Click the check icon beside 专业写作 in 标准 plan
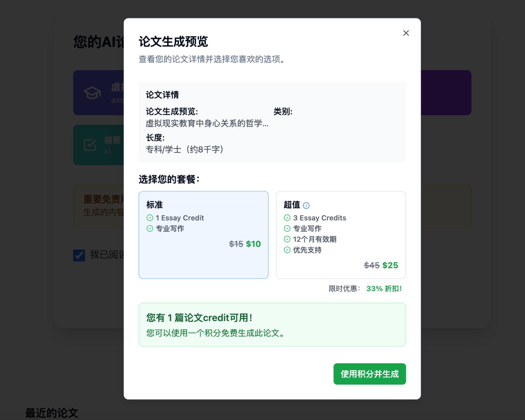 coord(150,229)
